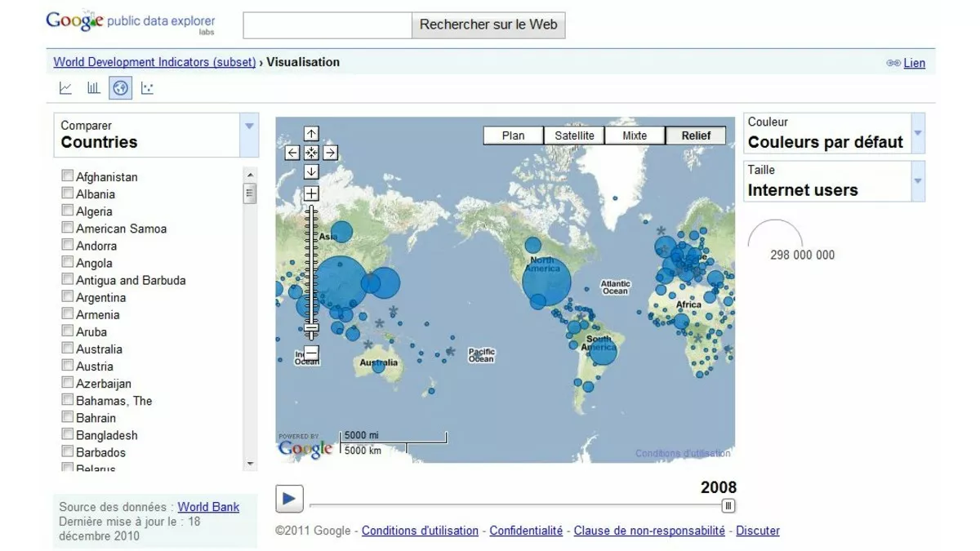Check the Australia checkbox
Image resolution: width=980 pixels, height=551 pixels.
(x=68, y=348)
